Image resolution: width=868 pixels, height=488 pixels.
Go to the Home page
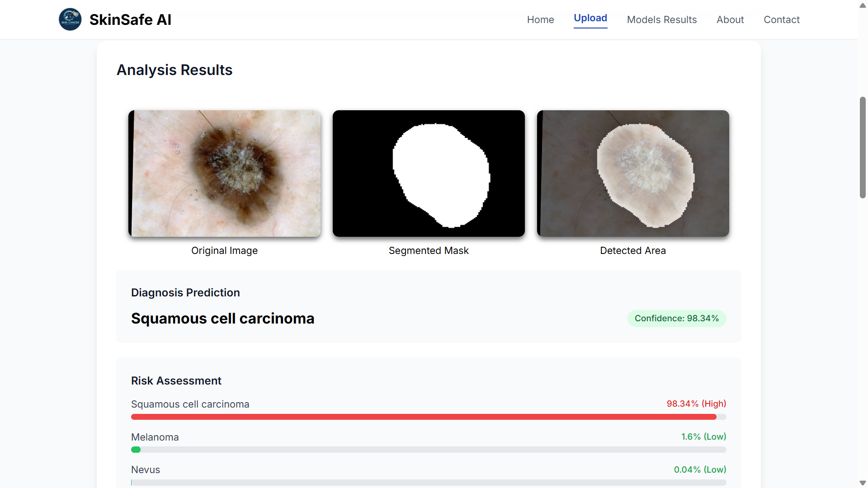pos(540,19)
